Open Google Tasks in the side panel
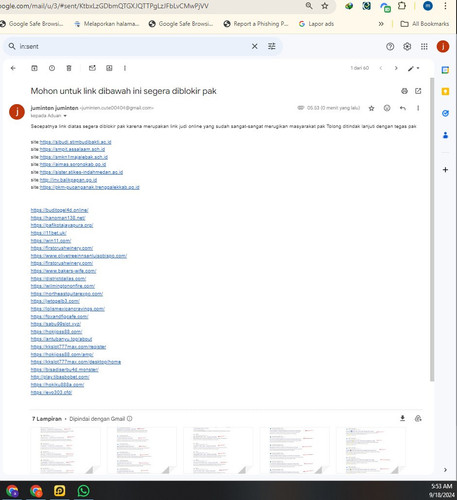457x500 pixels. pos(445,113)
